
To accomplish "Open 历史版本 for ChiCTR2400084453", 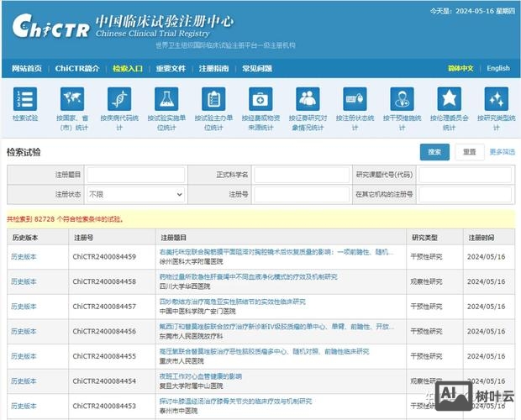I will coord(24,406).
